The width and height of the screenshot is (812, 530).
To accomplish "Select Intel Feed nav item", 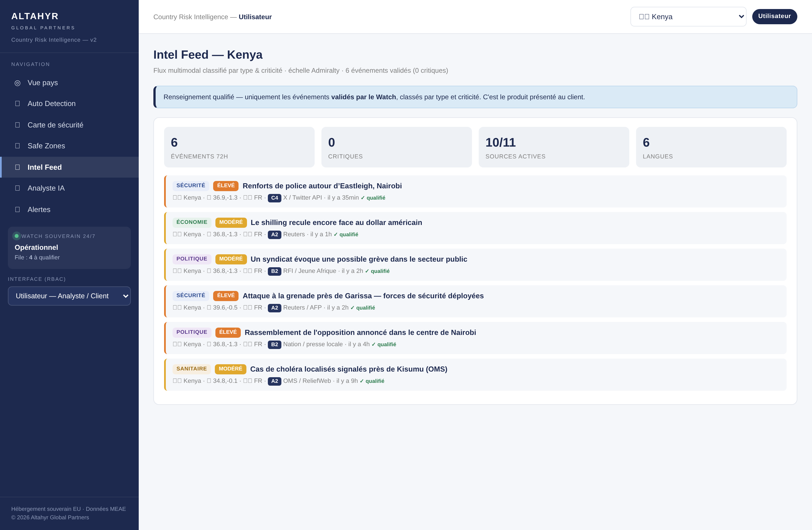I will tap(69, 167).
